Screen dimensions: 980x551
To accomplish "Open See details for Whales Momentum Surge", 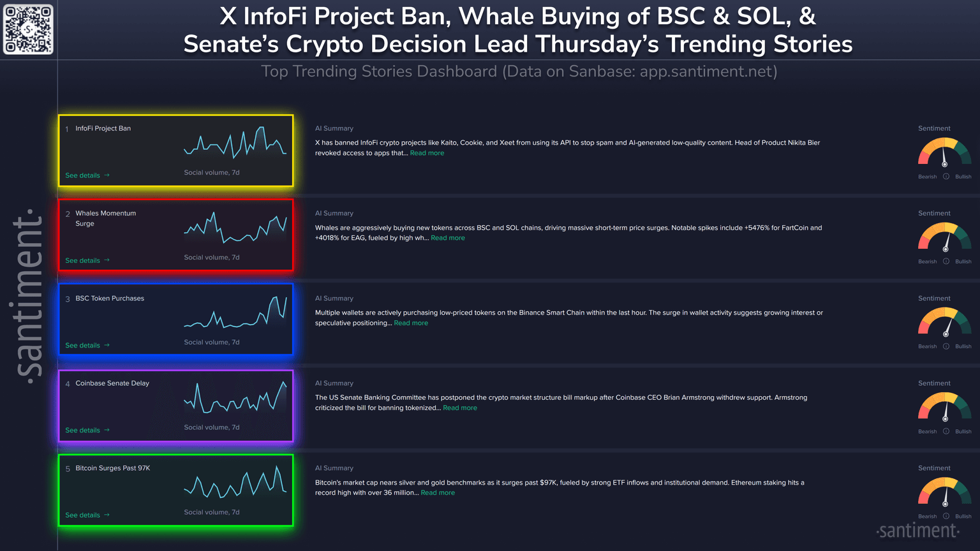I will [87, 260].
